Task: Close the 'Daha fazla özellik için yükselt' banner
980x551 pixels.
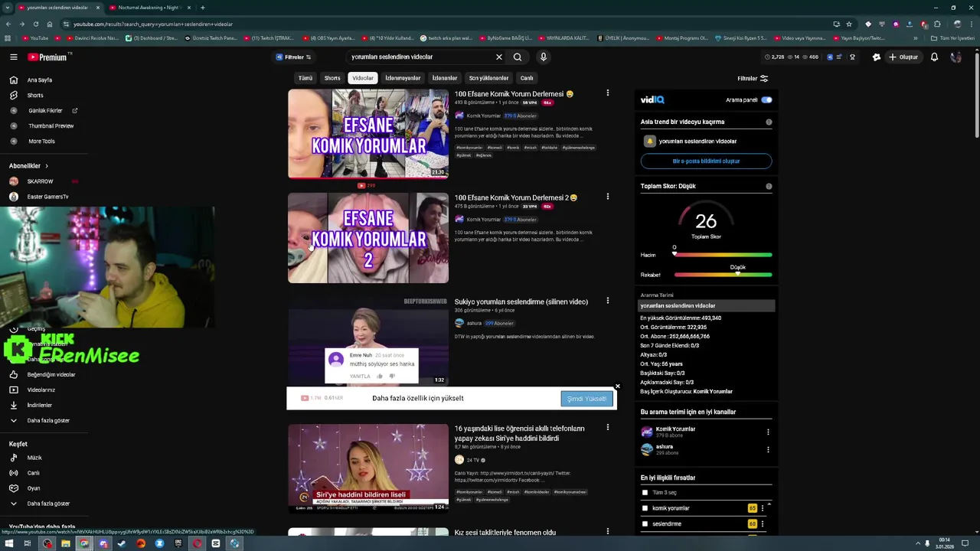Action: coord(617,386)
